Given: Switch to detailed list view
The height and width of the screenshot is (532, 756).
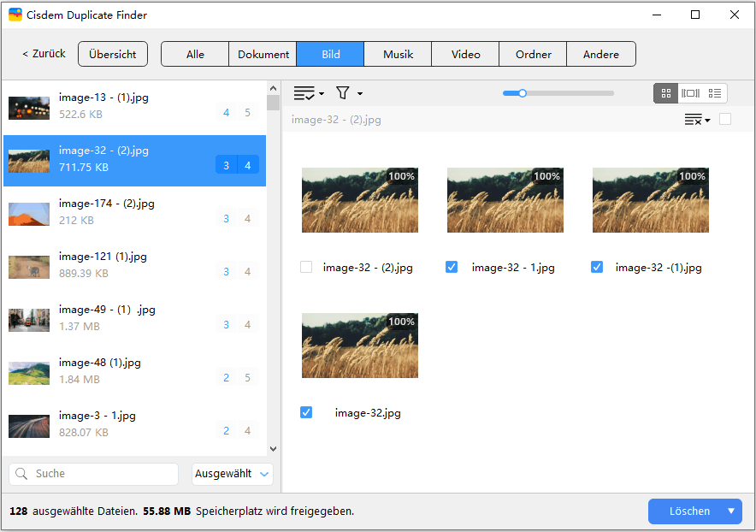Looking at the screenshot, I should coord(715,93).
